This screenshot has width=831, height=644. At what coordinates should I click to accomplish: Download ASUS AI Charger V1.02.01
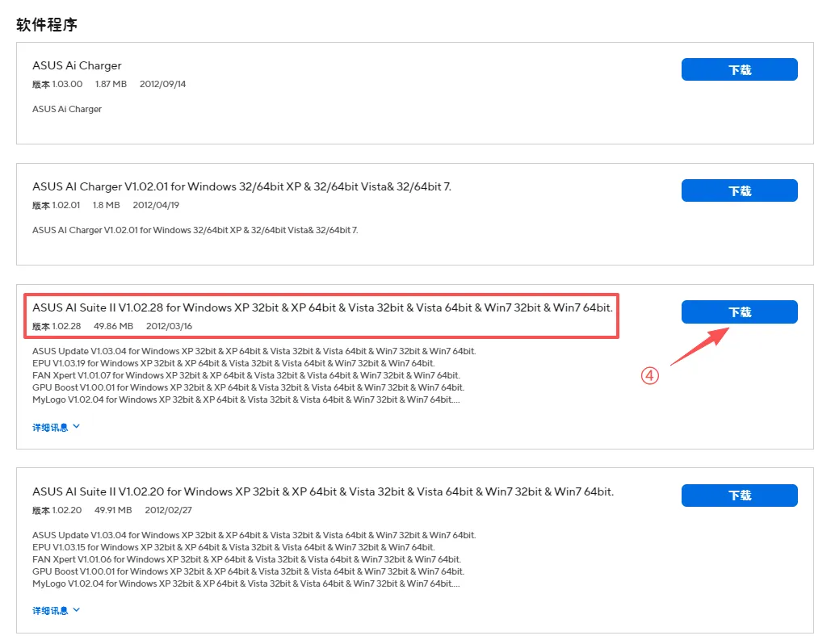739,190
